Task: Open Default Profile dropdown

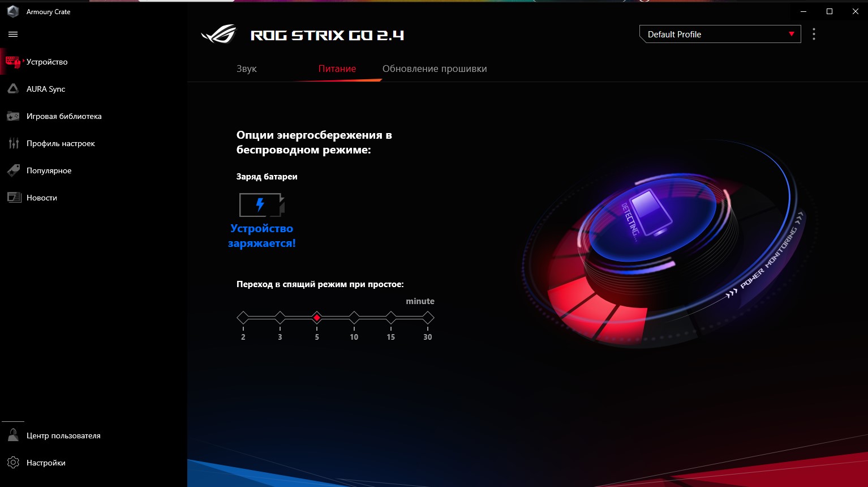Action: click(720, 34)
